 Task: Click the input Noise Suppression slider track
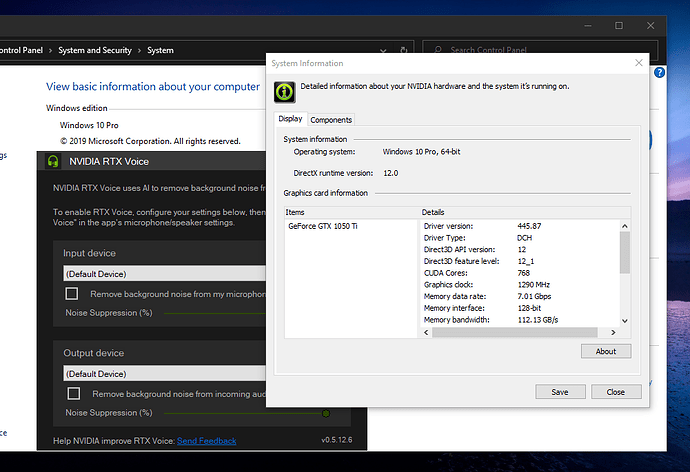(x=215, y=313)
